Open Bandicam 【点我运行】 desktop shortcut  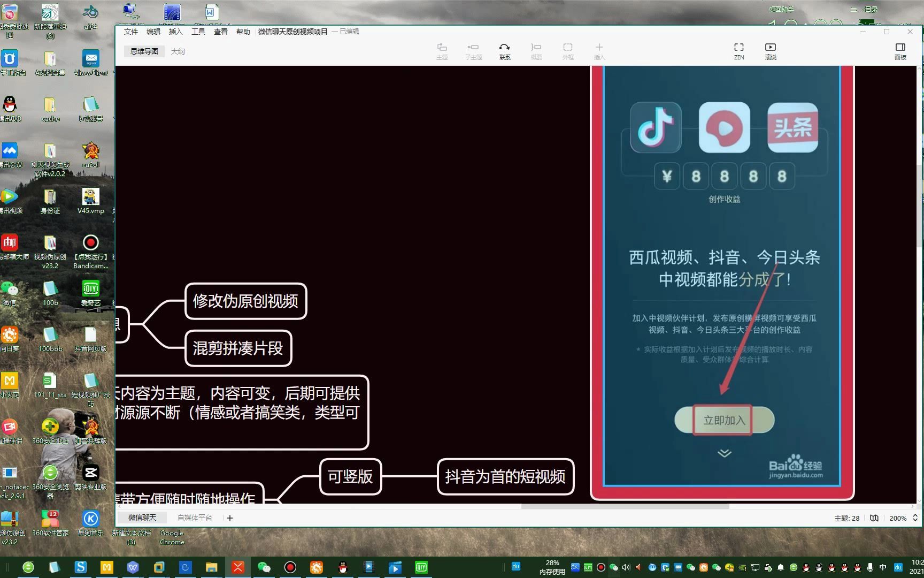tap(90, 252)
